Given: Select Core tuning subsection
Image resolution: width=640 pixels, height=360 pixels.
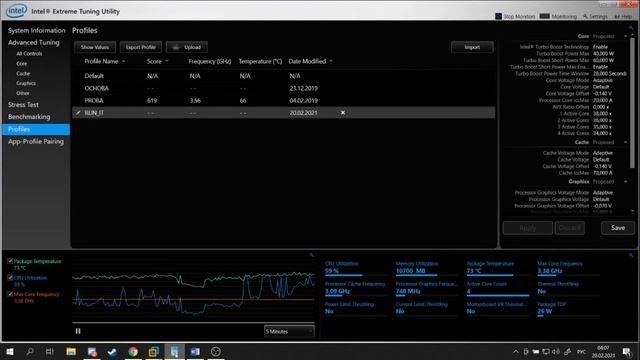Looking at the screenshot, I should click(x=22, y=64).
